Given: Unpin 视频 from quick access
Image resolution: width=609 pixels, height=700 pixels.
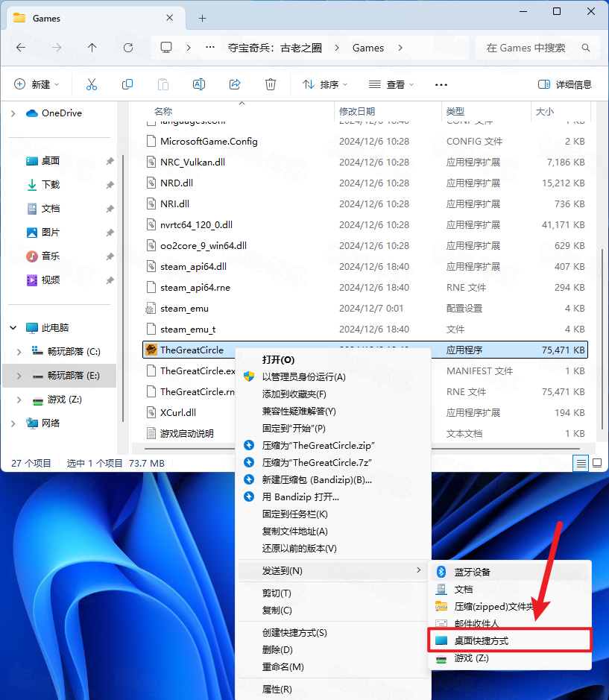Looking at the screenshot, I should pos(110,280).
